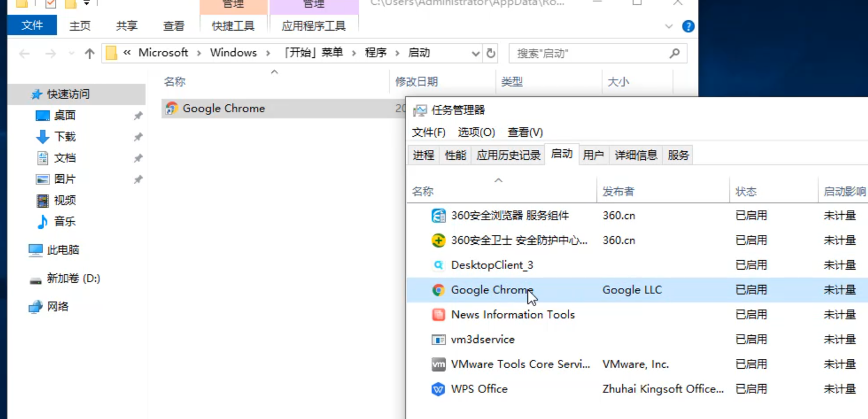Select News Information Tools icon
This screenshot has width=868, height=419.
(x=438, y=315)
